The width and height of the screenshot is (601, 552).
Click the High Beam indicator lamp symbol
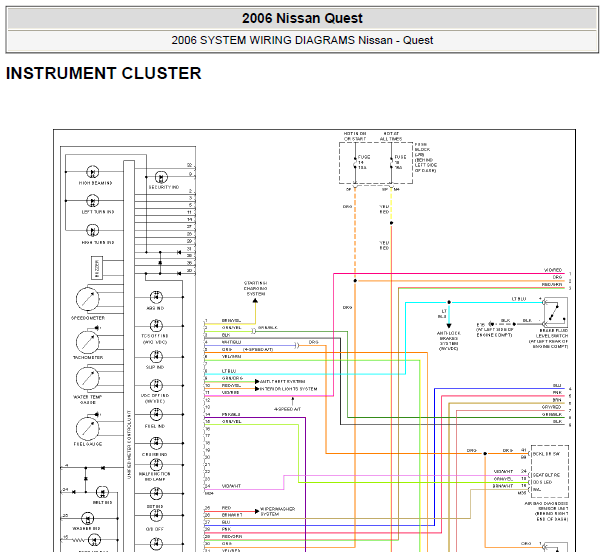click(92, 172)
